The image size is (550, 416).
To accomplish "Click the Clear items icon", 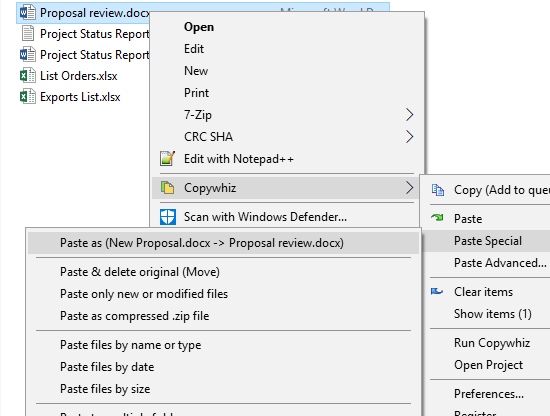I will [x=437, y=291].
